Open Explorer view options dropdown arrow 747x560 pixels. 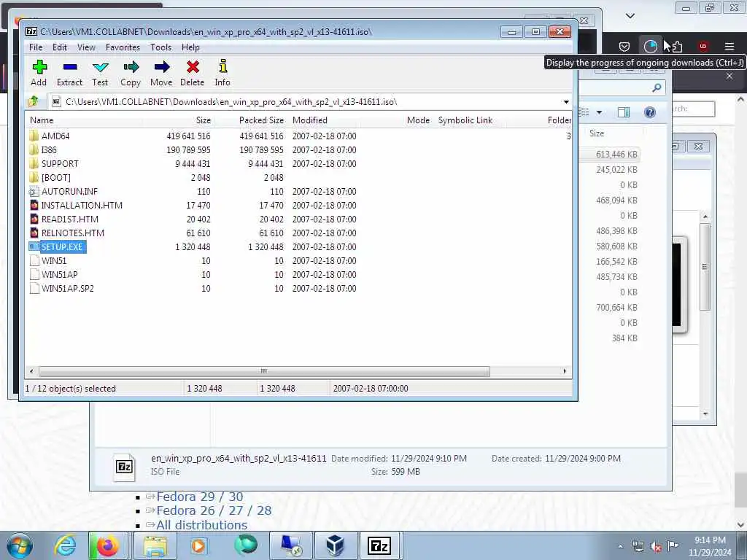tap(600, 112)
